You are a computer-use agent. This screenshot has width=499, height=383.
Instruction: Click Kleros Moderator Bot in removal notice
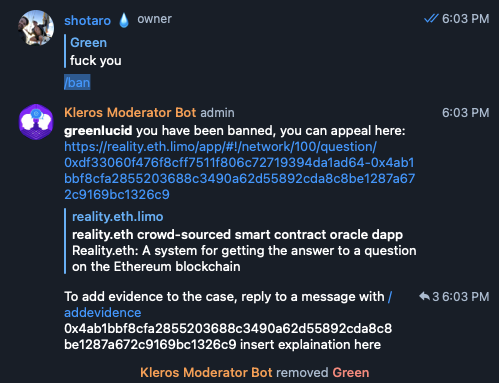point(206,372)
